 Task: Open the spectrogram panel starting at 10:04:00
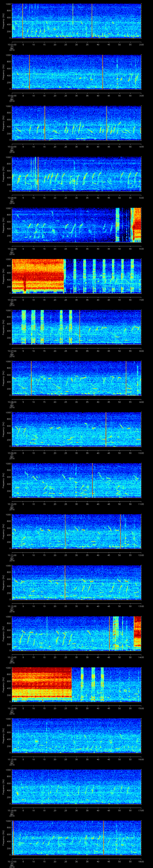tap(76, 174)
